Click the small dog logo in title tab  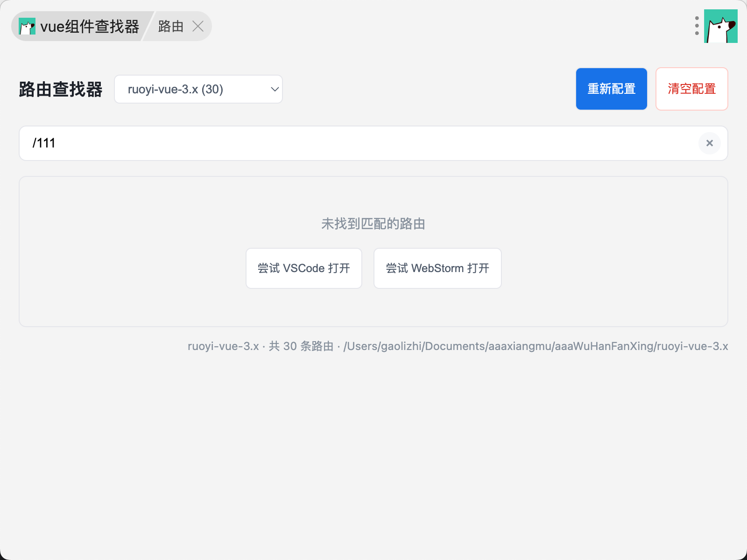(x=27, y=27)
